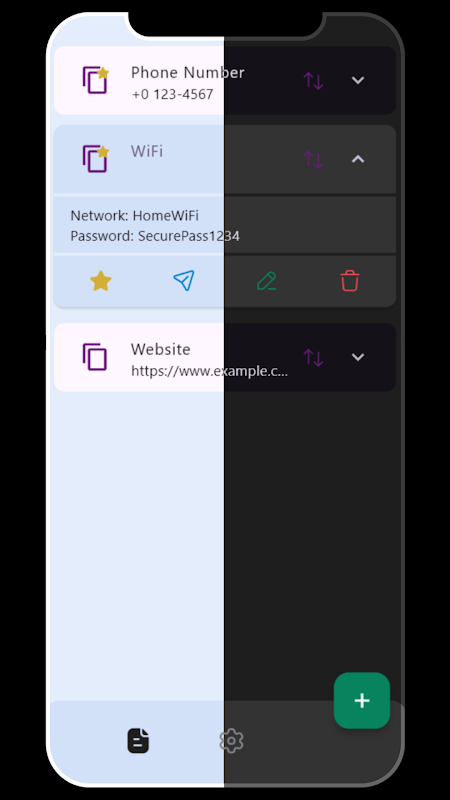
Task: Tap the phone number +0 123-4567
Action: [x=172, y=94]
